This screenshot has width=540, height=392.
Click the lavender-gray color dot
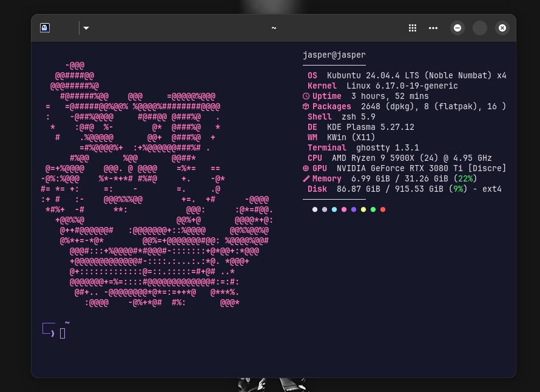coord(325,209)
